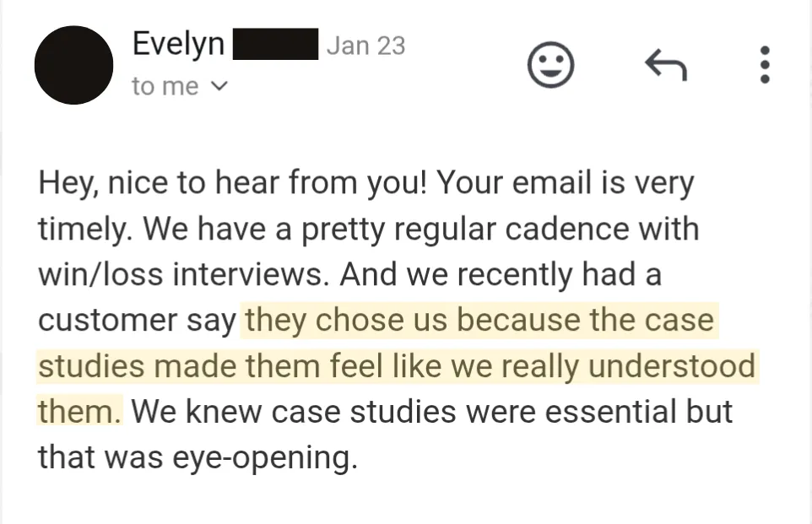This screenshot has width=812, height=524.
Task: Reply to Evelyn's email using the arrow
Action: pos(666,65)
